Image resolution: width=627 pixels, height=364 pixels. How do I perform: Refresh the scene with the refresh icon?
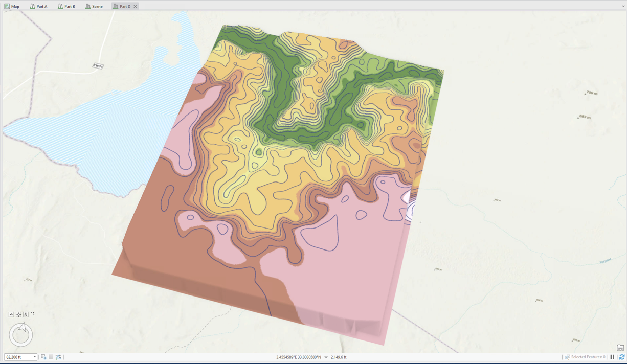pyautogui.click(x=622, y=357)
